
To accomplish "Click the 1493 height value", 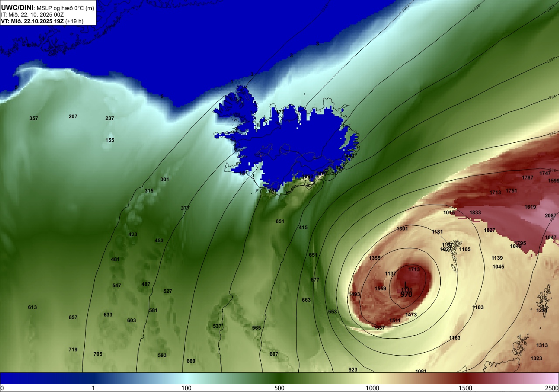I will click(354, 294).
